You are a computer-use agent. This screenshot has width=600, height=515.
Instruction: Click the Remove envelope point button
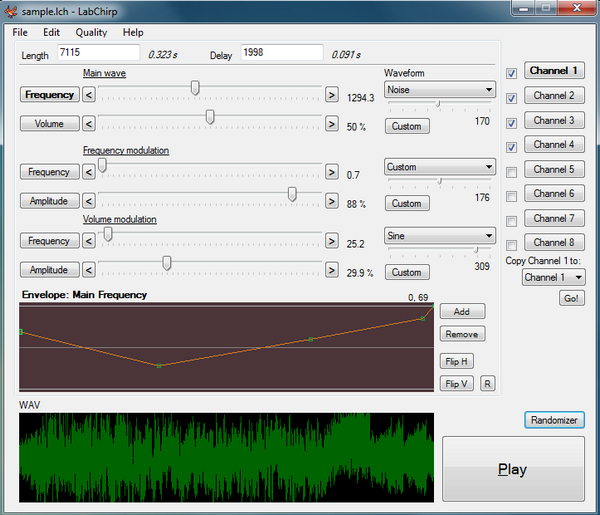coord(462,334)
